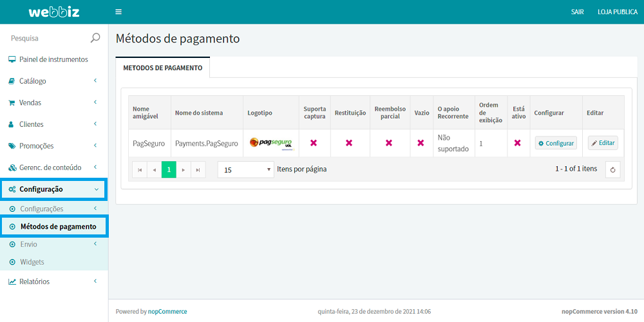Expand the Relatórios sidebar menu
The height and width of the screenshot is (322, 644).
(53, 281)
